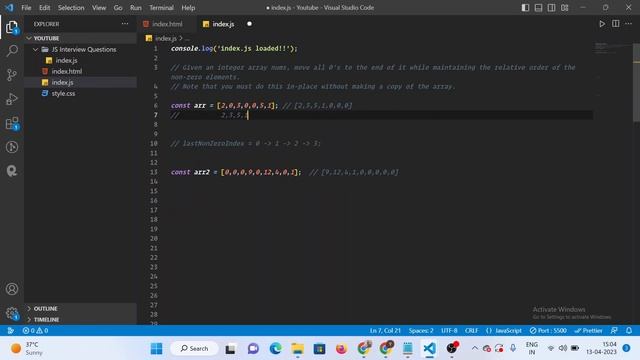Click Ln 7, Col 21 go to line
640x360 pixels.
[385, 330]
